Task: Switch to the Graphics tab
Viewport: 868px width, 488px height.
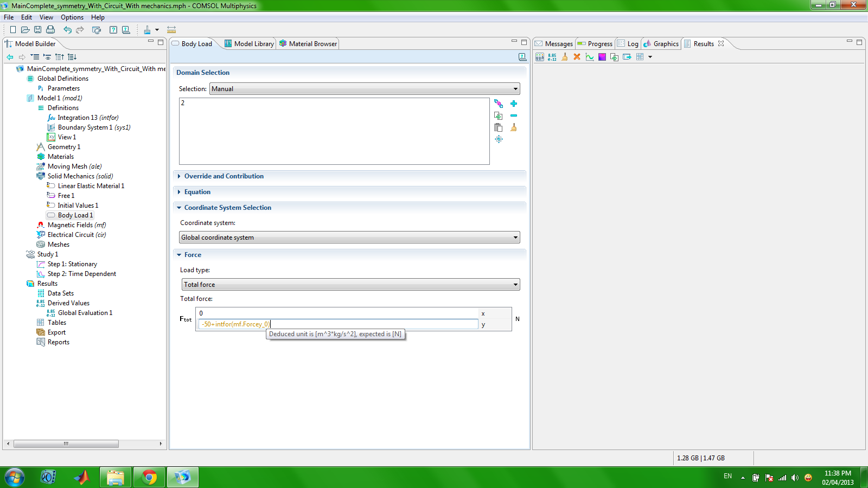Action: 665,44
